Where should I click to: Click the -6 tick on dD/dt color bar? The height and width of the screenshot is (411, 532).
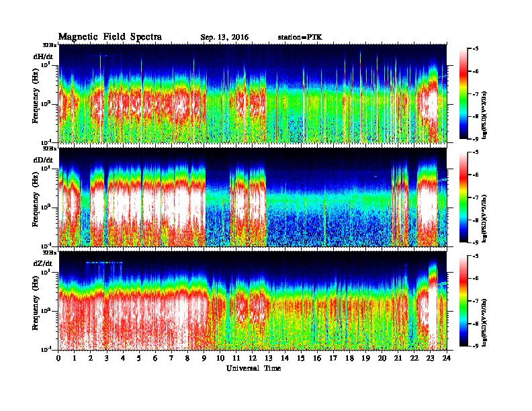pyautogui.click(x=476, y=175)
